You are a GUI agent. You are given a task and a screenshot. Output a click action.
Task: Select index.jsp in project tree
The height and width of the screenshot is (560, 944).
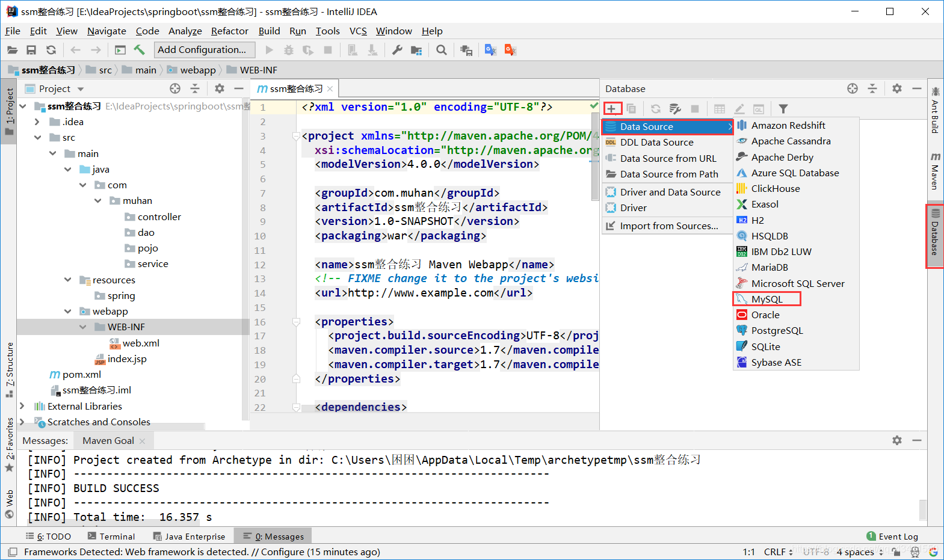tap(120, 358)
